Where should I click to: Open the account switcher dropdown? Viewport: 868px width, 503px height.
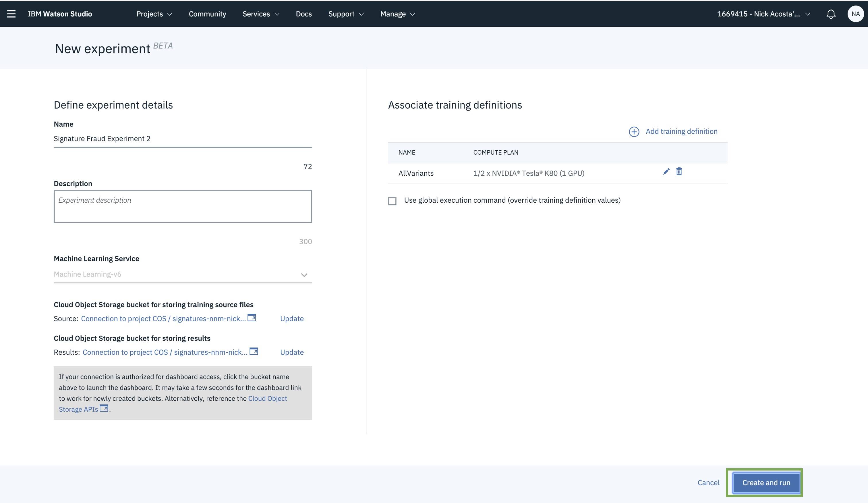point(763,14)
